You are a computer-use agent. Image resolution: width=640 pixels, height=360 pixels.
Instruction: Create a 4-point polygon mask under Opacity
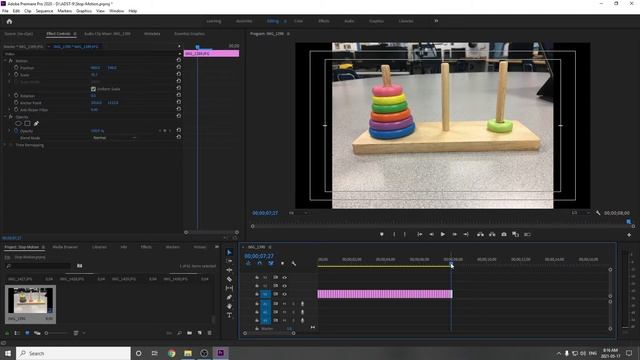(x=27, y=123)
